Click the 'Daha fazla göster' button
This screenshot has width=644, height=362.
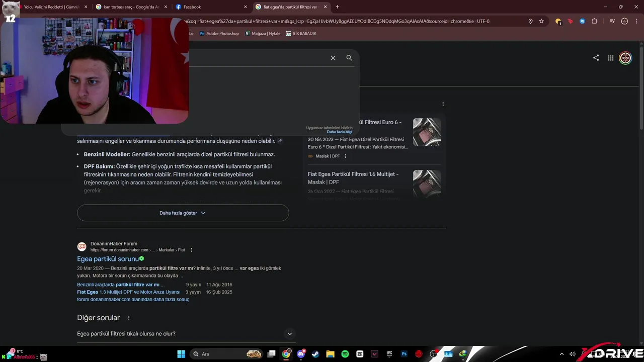[x=183, y=213]
